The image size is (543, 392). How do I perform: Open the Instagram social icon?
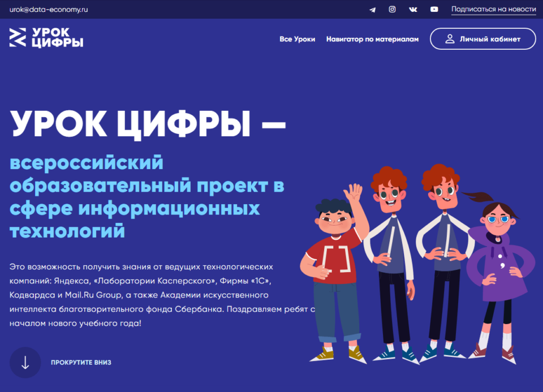392,10
